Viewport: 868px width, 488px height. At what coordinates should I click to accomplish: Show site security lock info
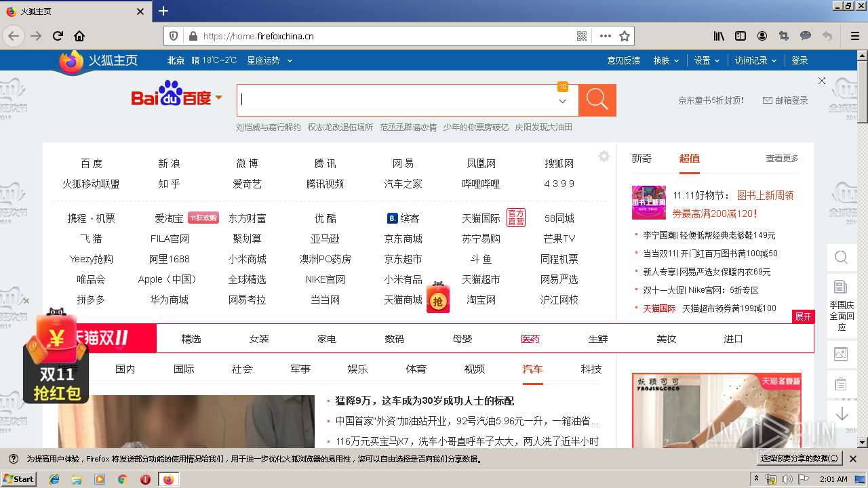coord(193,36)
